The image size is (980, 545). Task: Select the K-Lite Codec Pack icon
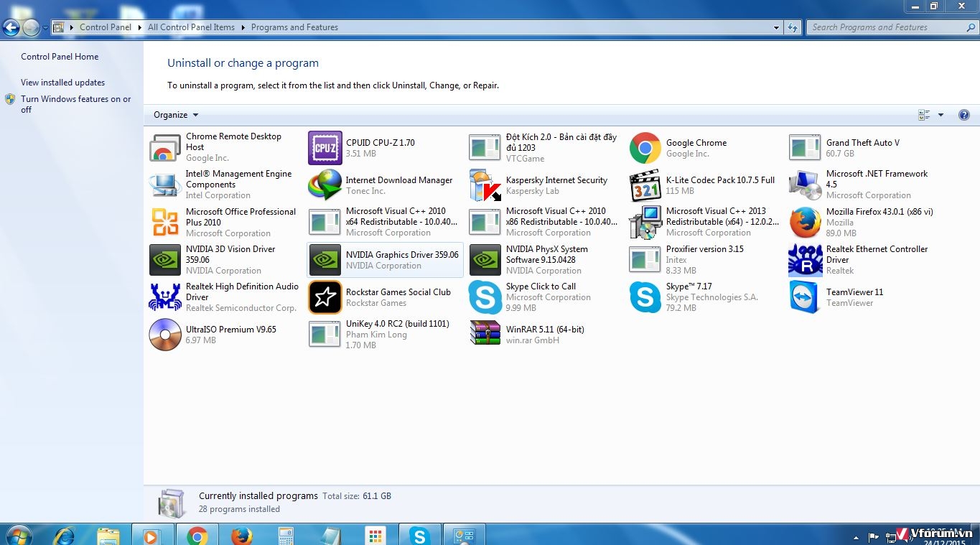click(x=645, y=185)
